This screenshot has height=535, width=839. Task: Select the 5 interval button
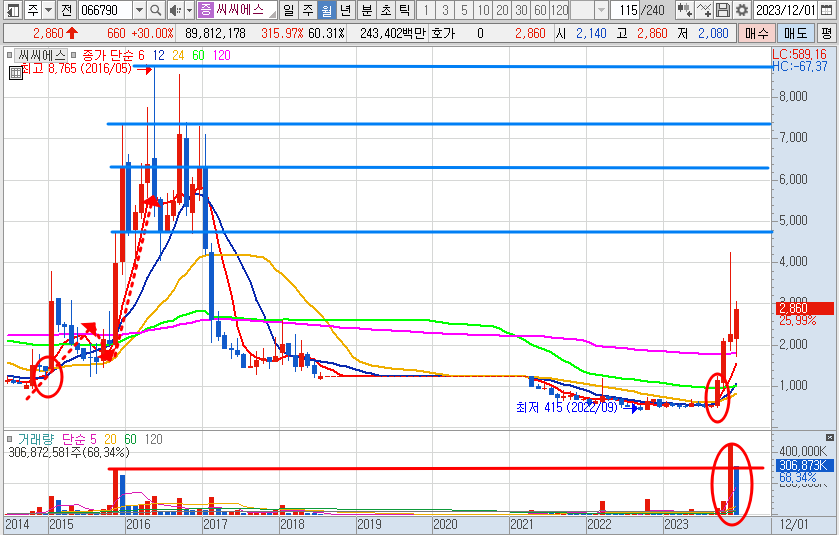coord(464,10)
